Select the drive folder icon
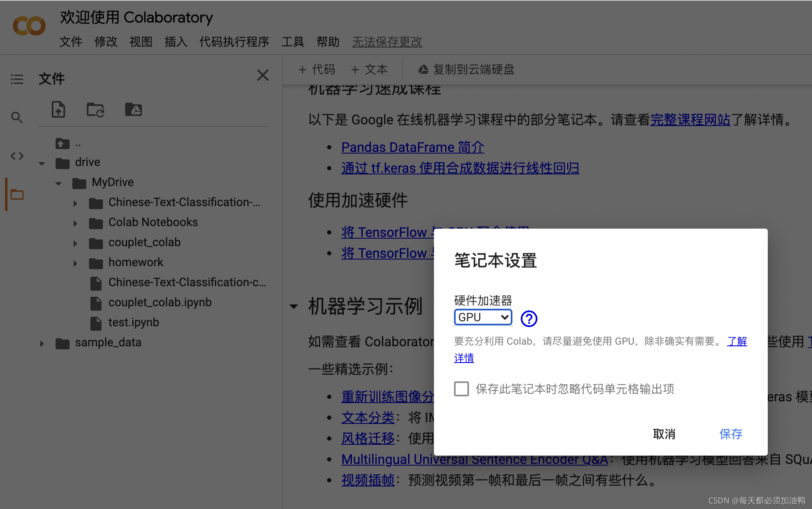 tap(63, 163)
